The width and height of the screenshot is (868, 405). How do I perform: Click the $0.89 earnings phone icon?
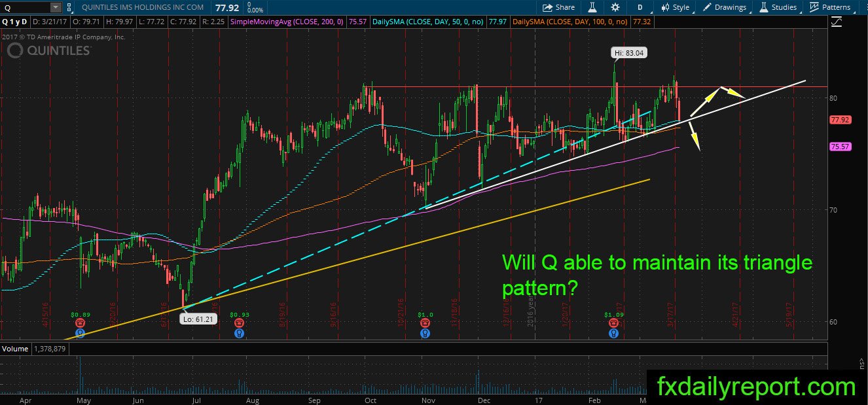click(x=80, y=323)
